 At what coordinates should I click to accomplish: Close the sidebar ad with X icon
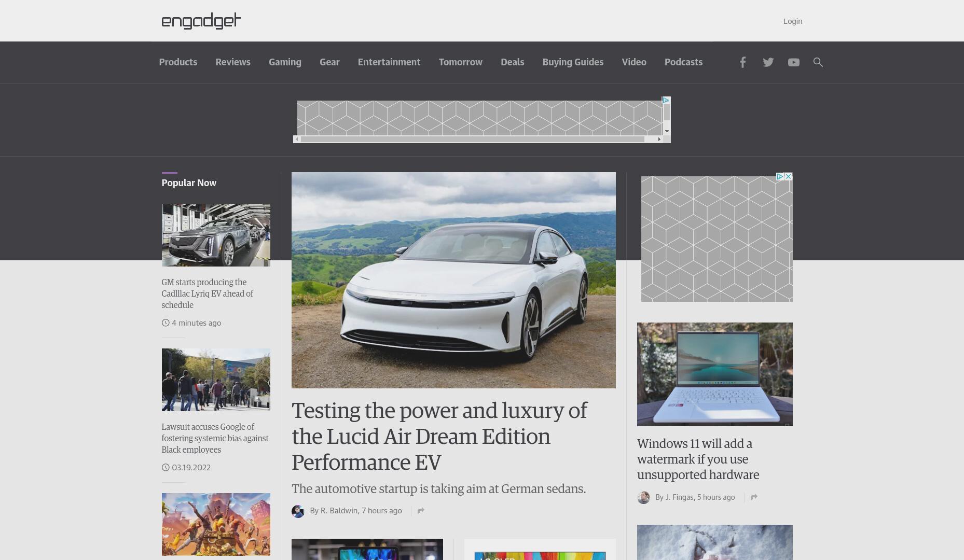click(x=789, y=176)
